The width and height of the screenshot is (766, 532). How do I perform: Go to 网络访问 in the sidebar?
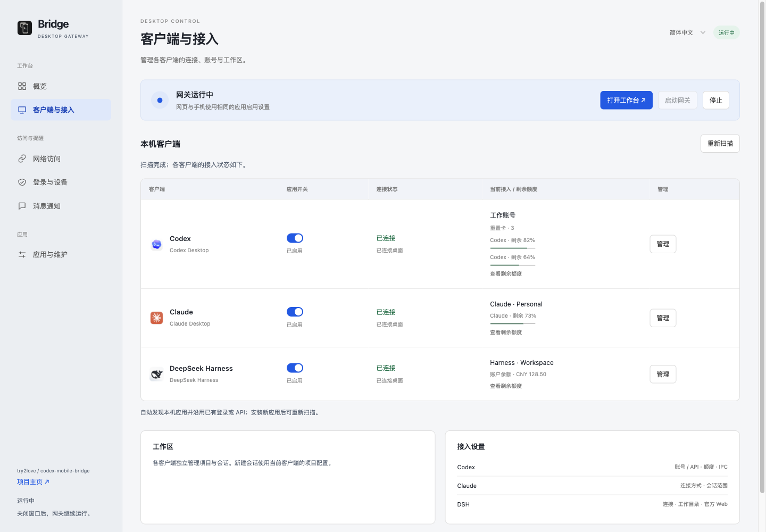pos(61,159)
